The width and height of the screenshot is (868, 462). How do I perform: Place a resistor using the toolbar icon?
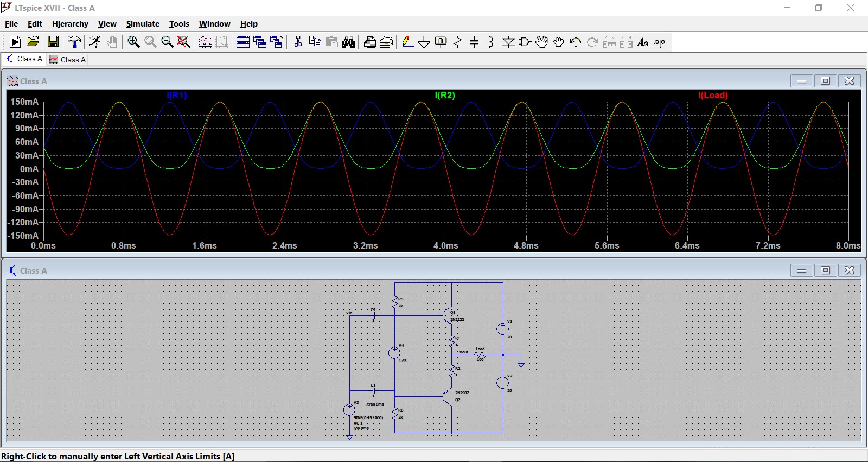click(x=458, y=42)
